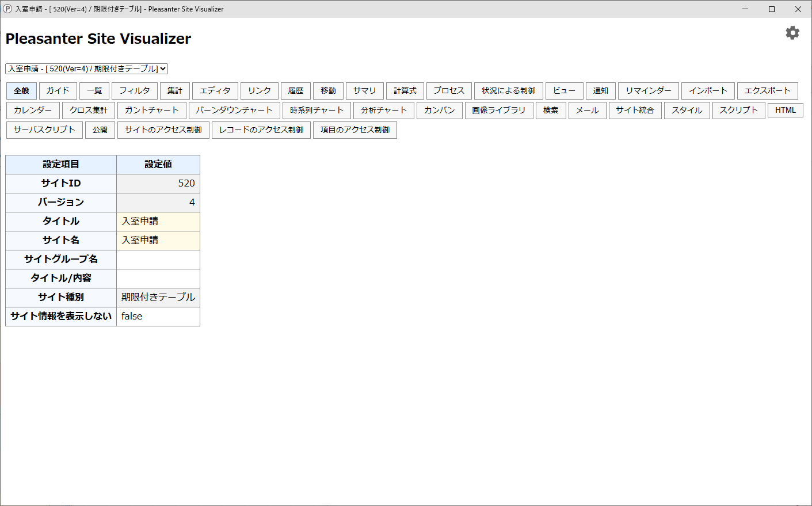This screenshot has width=812, height=506.
Task: Switch to the HTML settings tab
Action: click(x=785, y=110)
